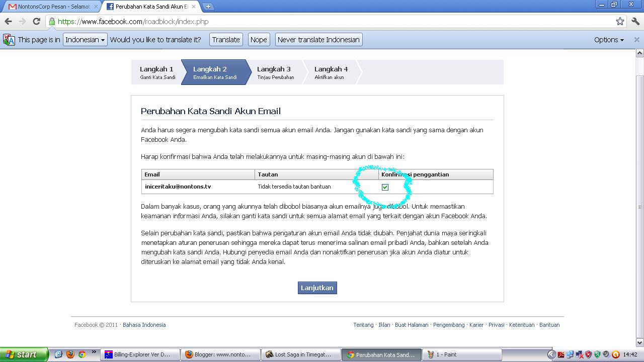Open the Buat Halaman footer link
644x362 pixels.
[412, 325]
